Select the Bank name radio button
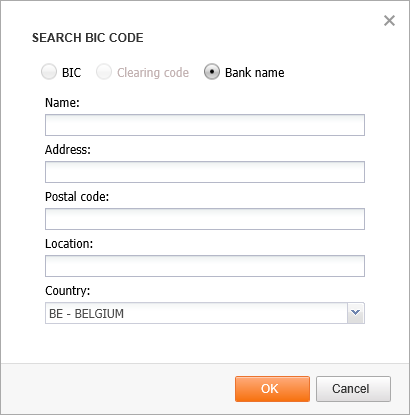Image resolution: width=410 pixels, height=415 pixels. (212, 72)
